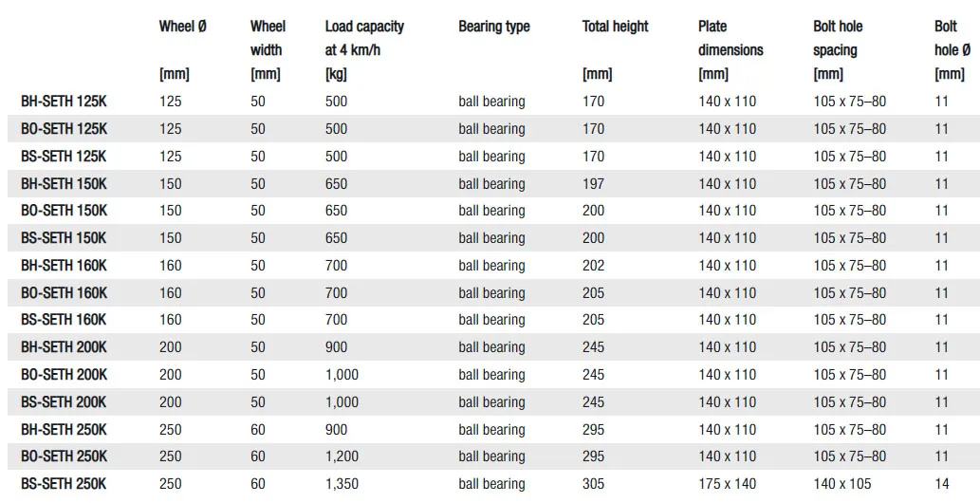The width and height of the screenshot is (980, 503).
Task: Select the BO-SETH 125K row label
Action: point(64,129)
